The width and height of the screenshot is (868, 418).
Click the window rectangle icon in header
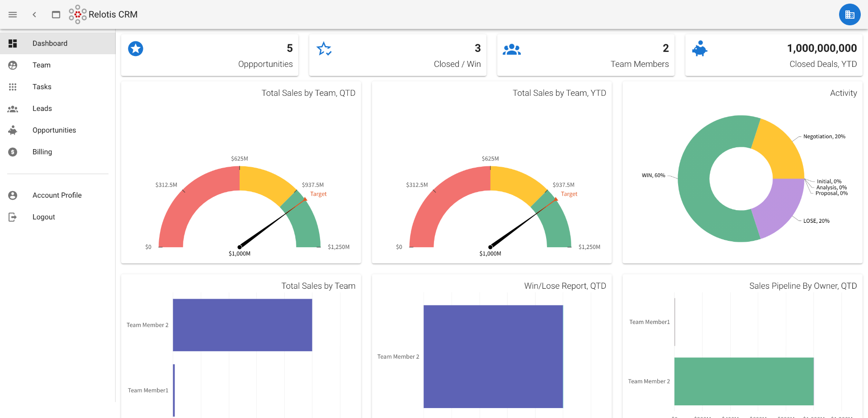coord(56,14)
